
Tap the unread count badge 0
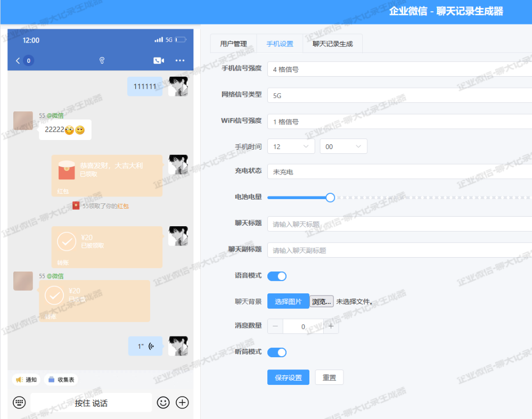[x=29, y=61]
